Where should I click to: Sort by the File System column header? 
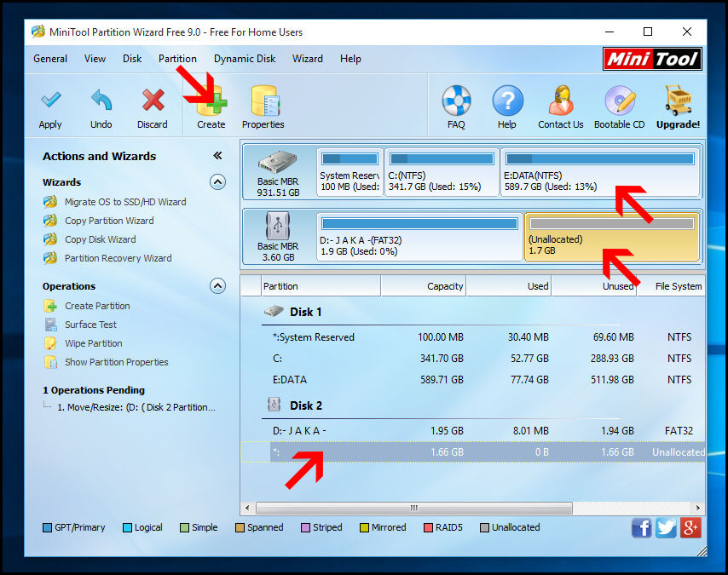coord(672,286)
